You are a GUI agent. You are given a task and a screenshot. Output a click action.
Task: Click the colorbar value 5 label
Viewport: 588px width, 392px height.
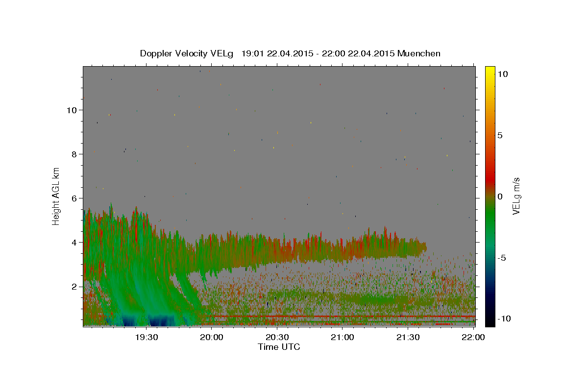click(x=500, y=135)
